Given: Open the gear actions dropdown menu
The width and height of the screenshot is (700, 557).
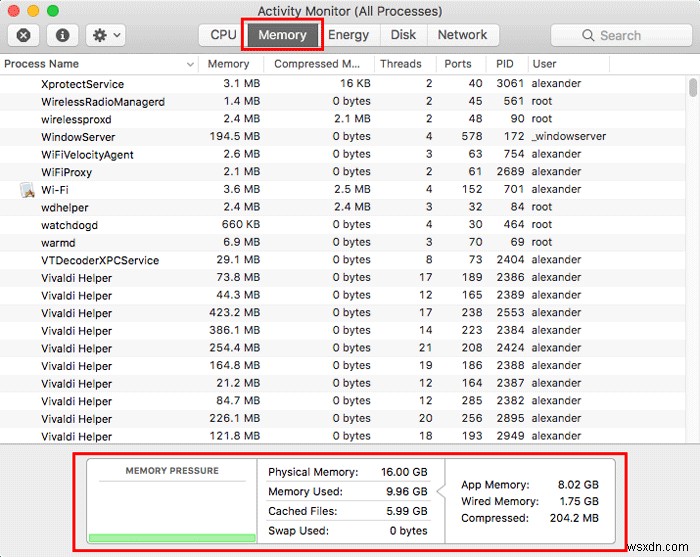Looking at the screenshot, I should [x=105, y=35].
